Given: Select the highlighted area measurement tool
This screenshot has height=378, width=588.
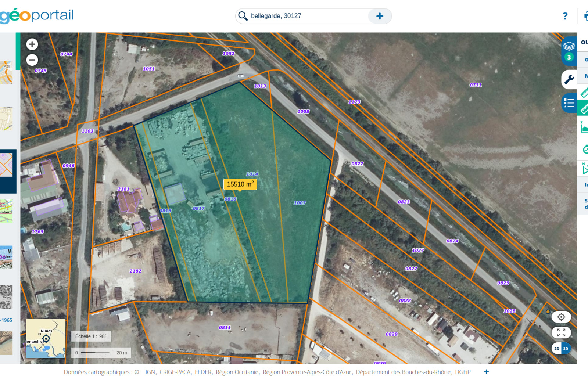Looking at the screenshot, I should point(584,109).
